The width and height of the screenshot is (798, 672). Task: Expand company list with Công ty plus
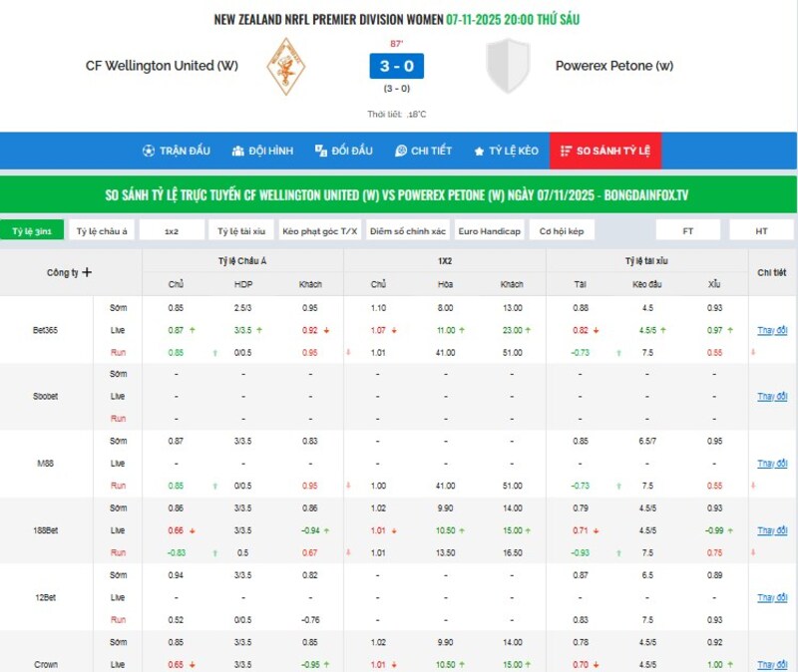point(87,272)
